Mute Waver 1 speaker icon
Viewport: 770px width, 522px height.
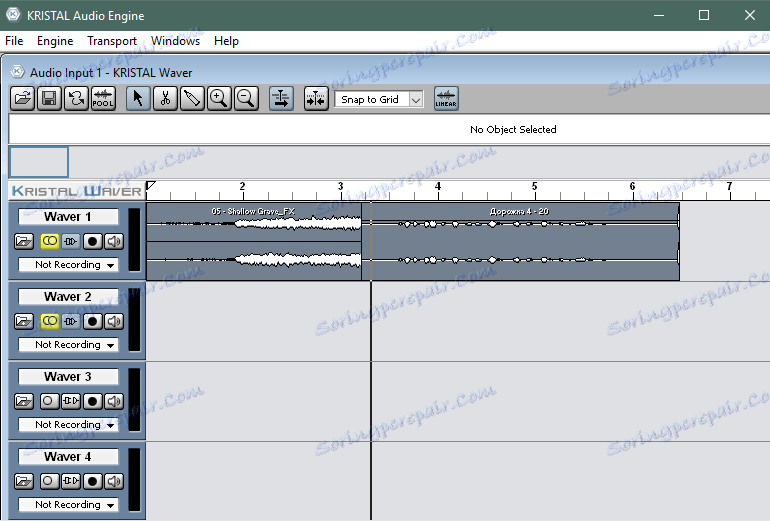click(114, 241)
